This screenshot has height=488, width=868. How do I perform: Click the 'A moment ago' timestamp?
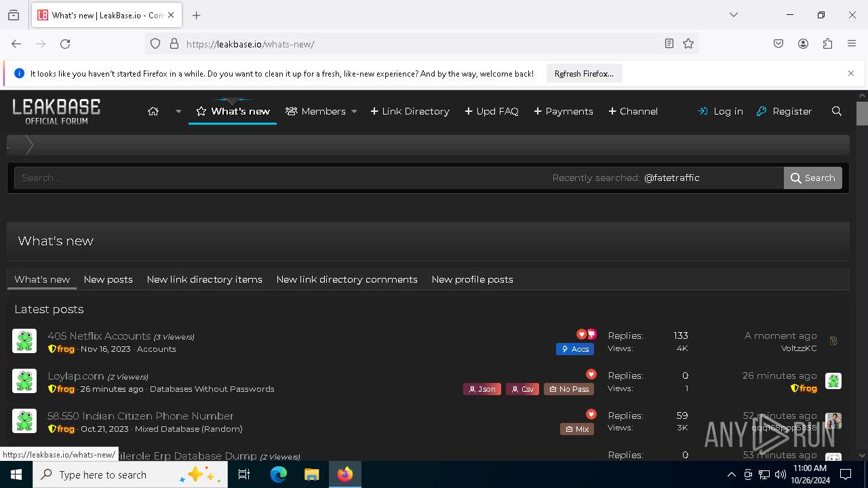click(781, 335)
